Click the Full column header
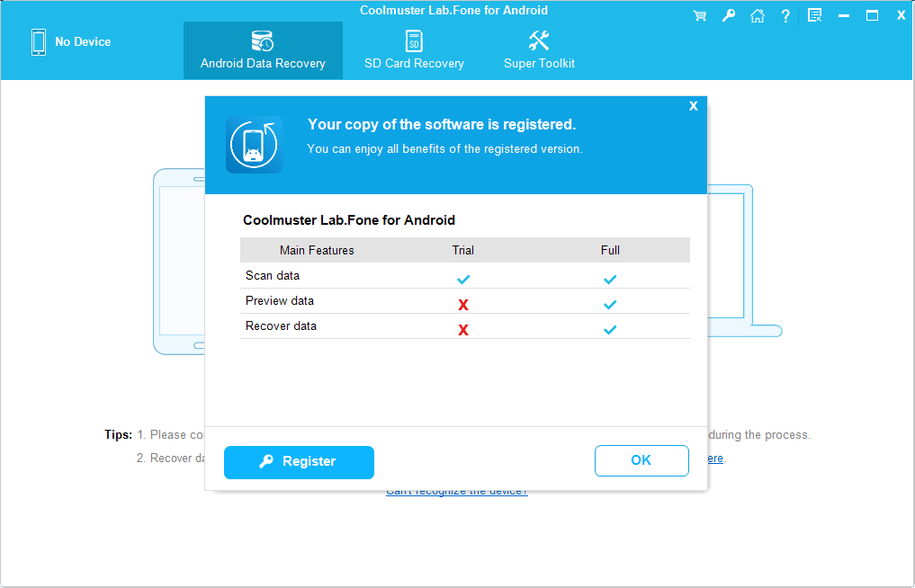This screenshot has width=915, height=588. click(x=610, y=250)
